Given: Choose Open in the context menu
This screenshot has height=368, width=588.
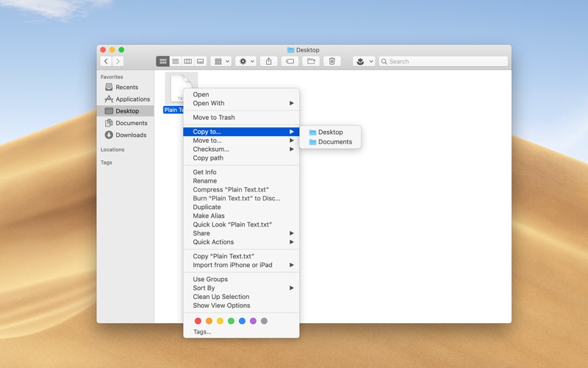Looking at the screenshot, I should [241, 94].
